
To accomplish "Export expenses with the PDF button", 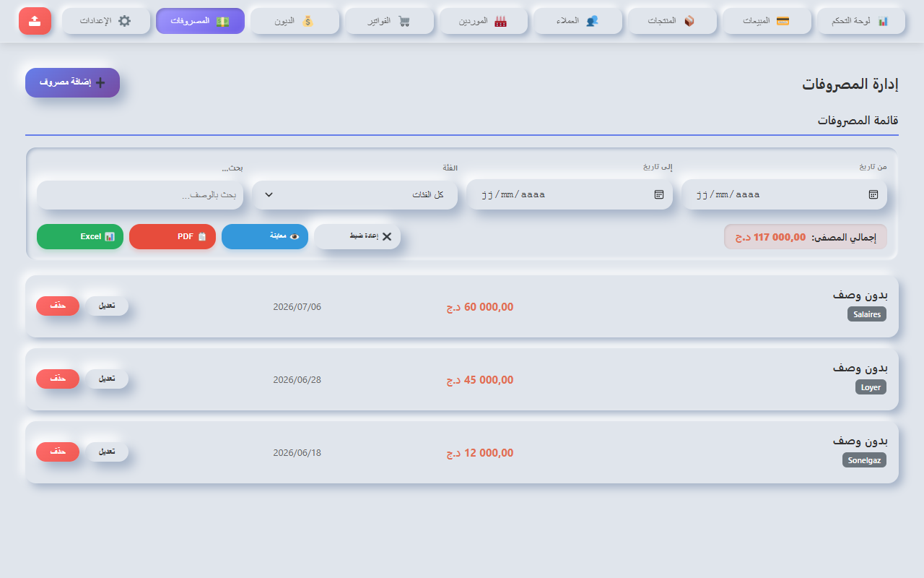I will [173, 236].
